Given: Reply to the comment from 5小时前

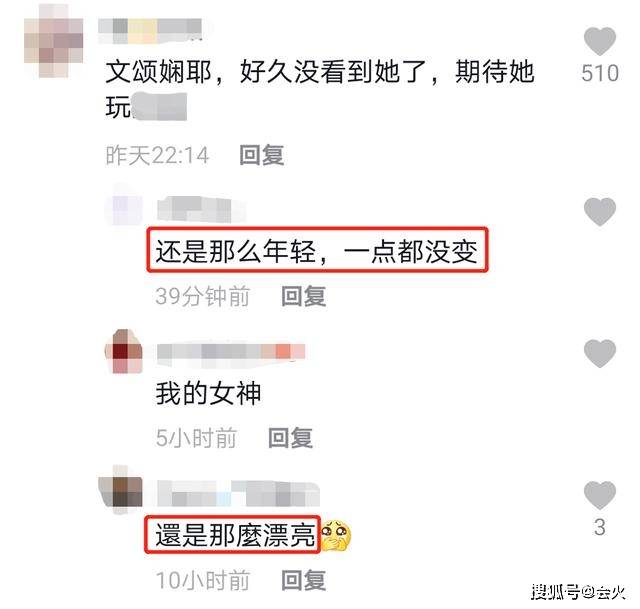Looking at the screenshot, I should (x=291, y=438).
